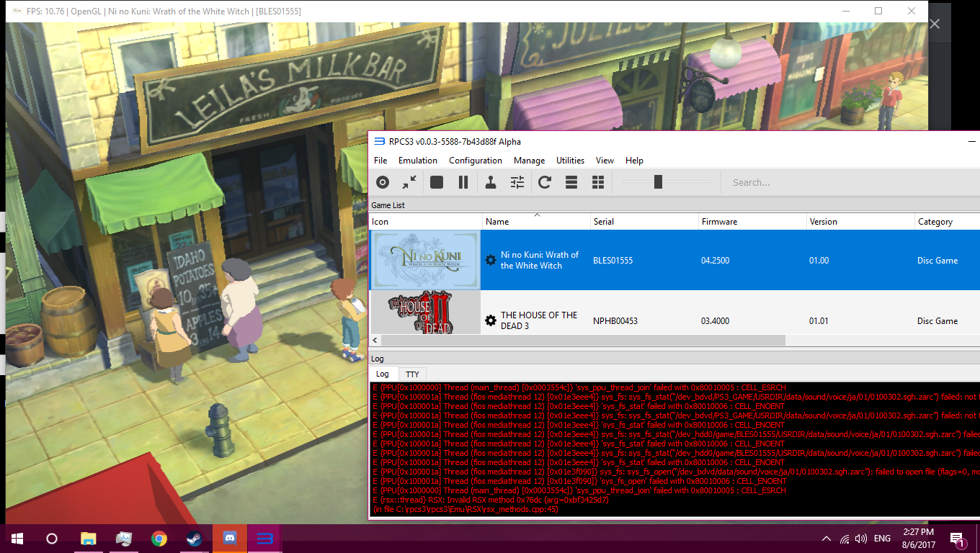Select the Ni no Kuni game thumbnail
The height and width of the screenshot is (553, 980).
pos(425,260)
